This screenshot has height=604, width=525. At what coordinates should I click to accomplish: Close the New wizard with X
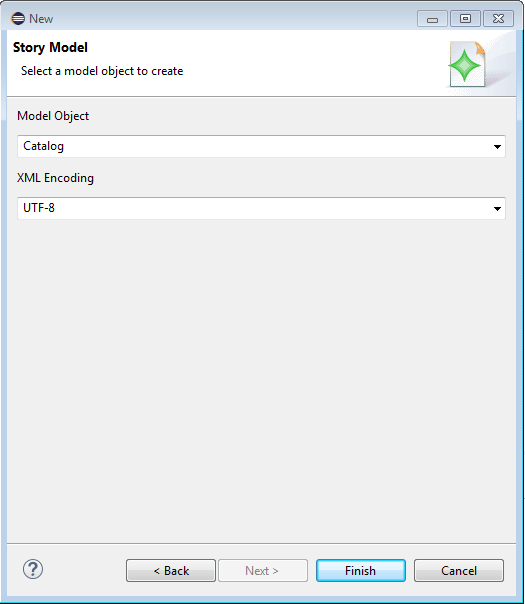click(x=498, y=19)
